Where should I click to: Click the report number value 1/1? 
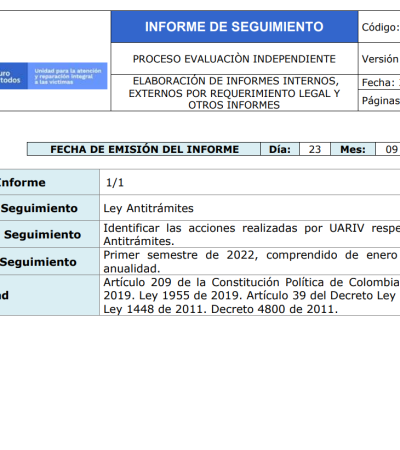coord(115,182)
